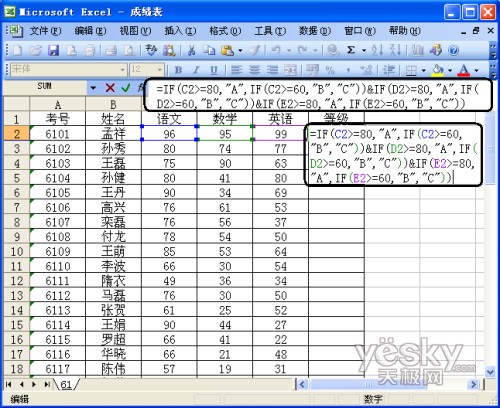Click the Open file toolbar icon
Screen dimensions: 500x408
click(x=35, y=51)
